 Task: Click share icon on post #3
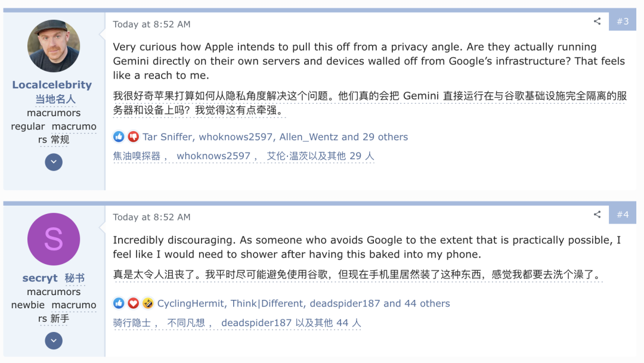coord(597,21)
